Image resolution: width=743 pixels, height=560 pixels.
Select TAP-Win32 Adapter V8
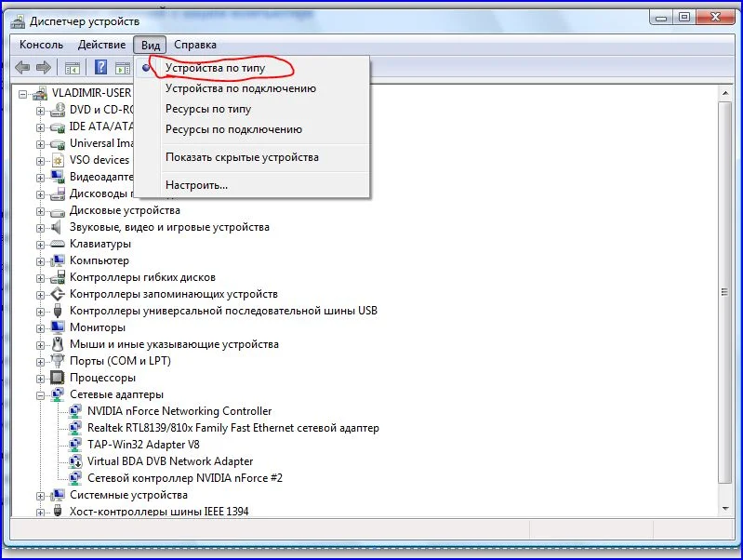point(143,445)
